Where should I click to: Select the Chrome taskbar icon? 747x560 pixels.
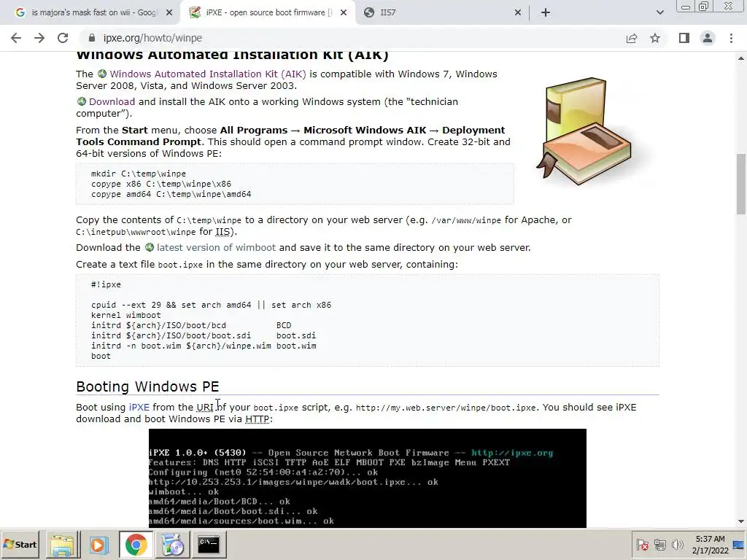[136, 545]
